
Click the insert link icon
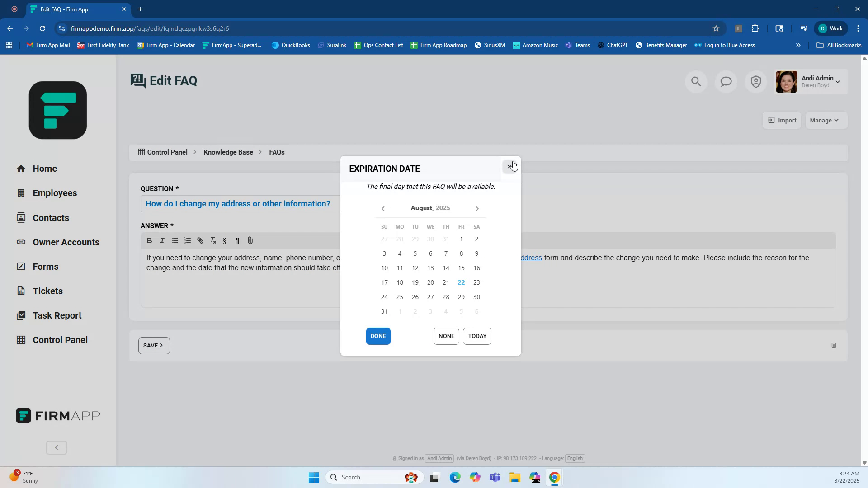(200, 241)
